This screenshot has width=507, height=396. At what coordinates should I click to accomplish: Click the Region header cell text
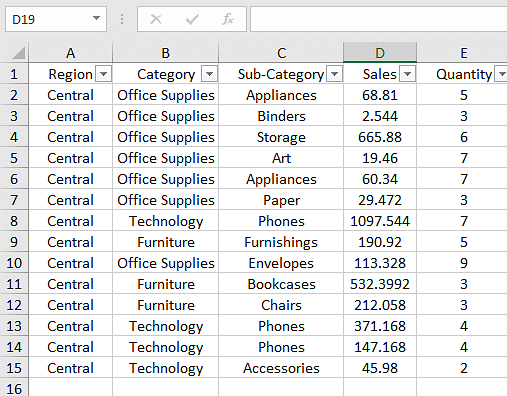[70, 74]
